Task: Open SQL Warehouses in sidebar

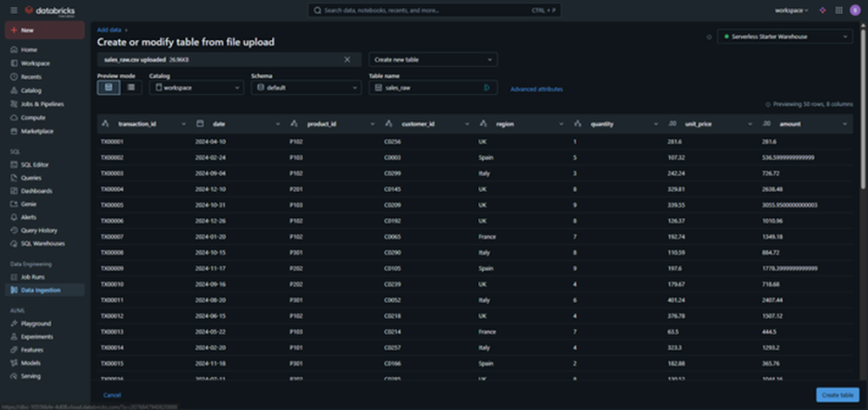Action: [45, 243]
